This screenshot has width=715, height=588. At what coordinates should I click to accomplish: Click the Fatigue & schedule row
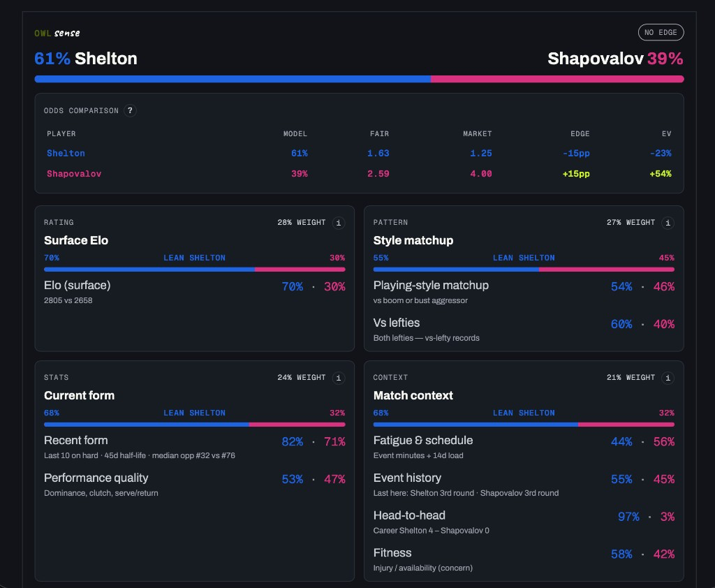(x=524, y=447)
